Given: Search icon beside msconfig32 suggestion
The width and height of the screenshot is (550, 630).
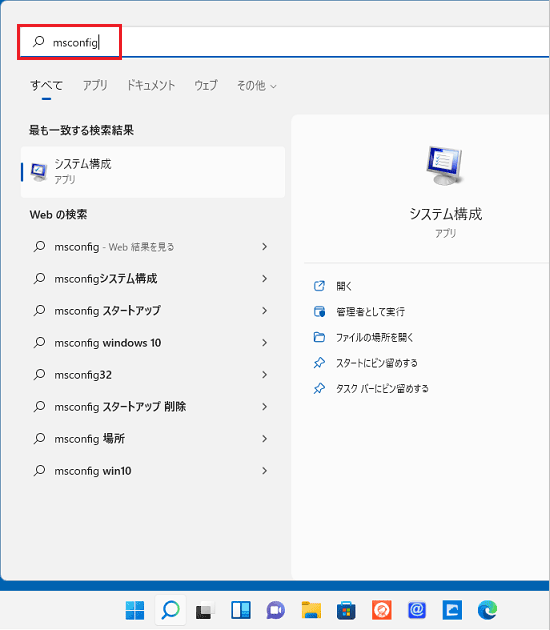Looking at the screenshot, I should coord(39,374).
